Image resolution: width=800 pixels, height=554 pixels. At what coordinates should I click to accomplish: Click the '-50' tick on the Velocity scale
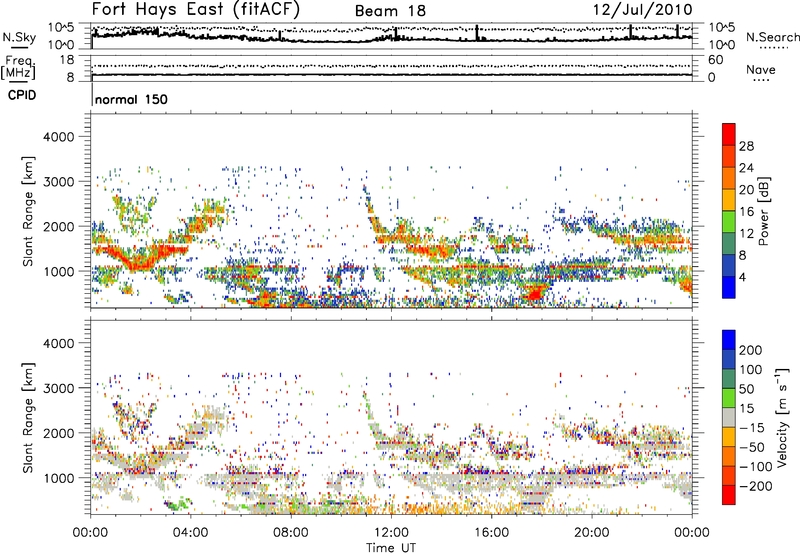point(752,447)
